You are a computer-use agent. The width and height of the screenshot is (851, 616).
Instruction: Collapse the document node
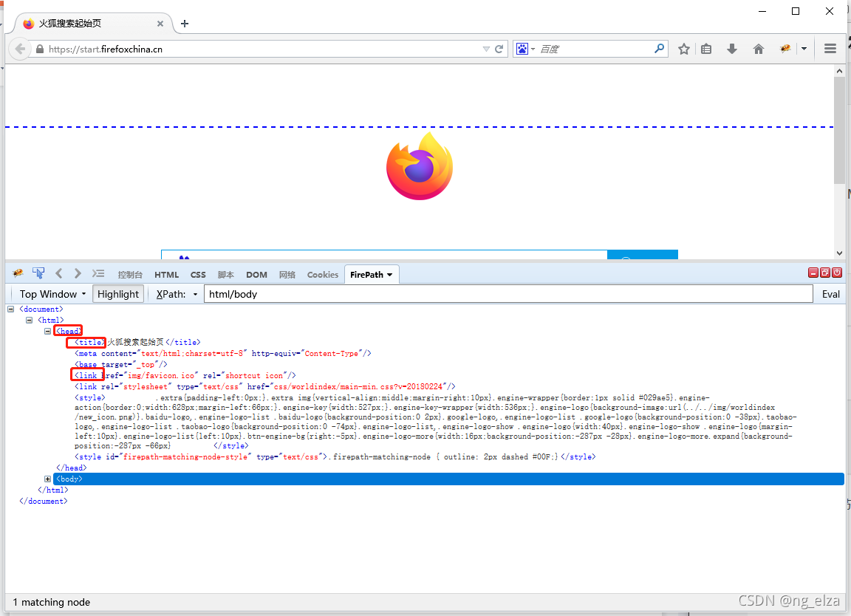click(10, 309)
